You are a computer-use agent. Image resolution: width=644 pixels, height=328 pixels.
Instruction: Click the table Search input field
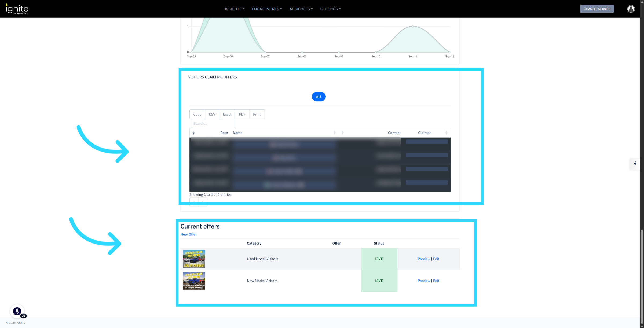pyautogui.click(x=213, y=124)
